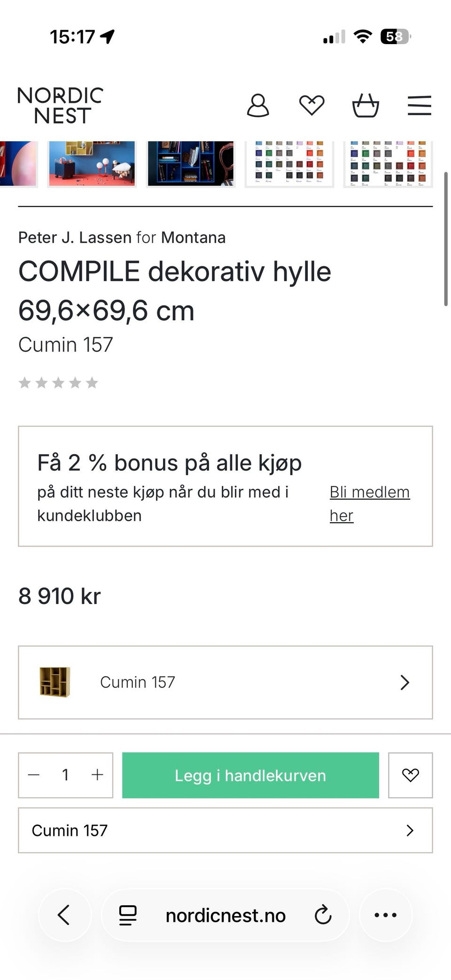Click chevron on the color variant row
The height and width of the screenshot is (980, 451).
(404, 682)
